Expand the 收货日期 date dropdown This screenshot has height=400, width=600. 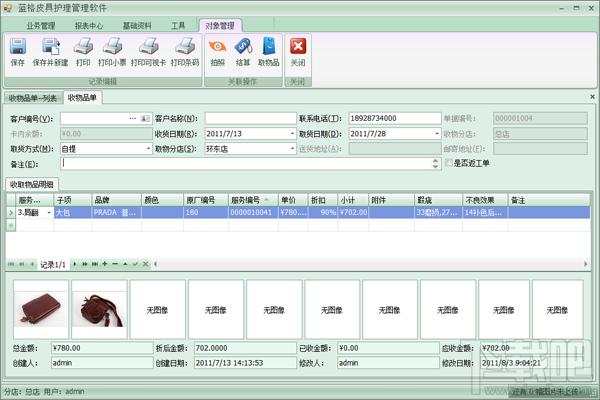point(292,134)
